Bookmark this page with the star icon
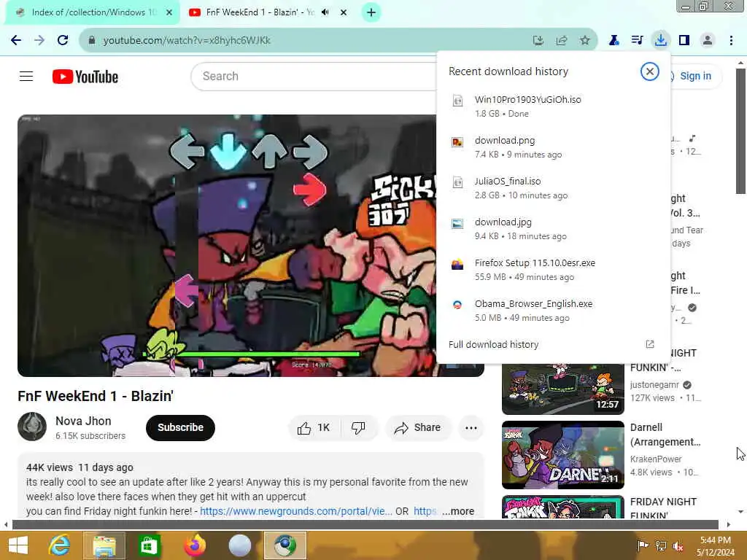Image resolution: width=747 pixels, height=560 pixels. (585, 41)
